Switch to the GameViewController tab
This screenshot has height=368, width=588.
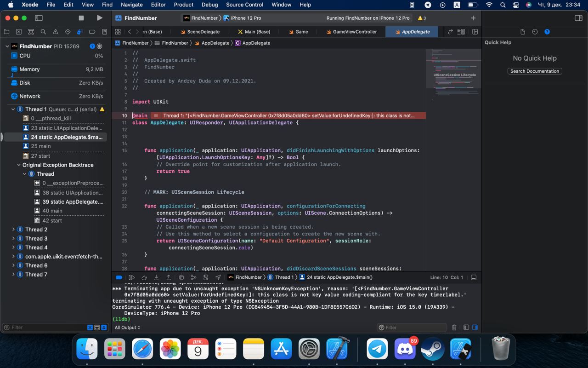pyautogui.click(x=351, y=32)
